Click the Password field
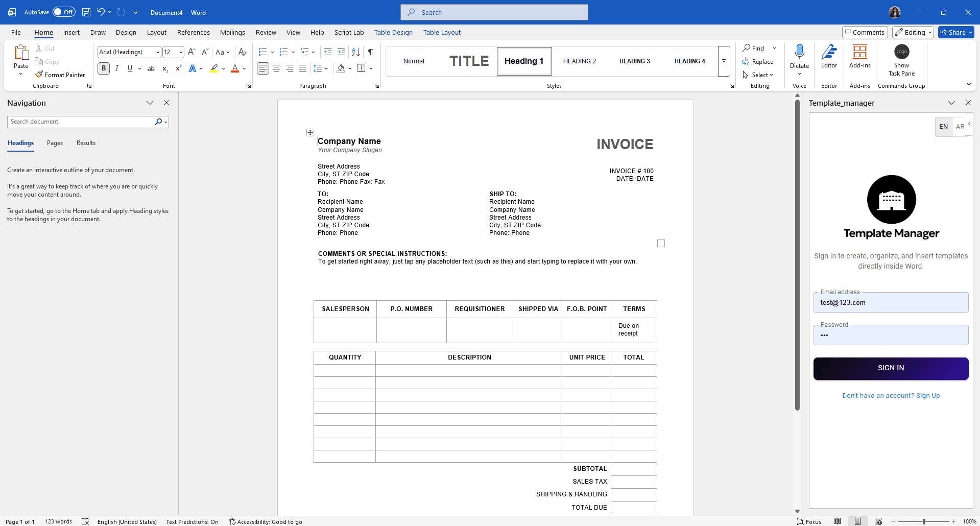 pyautogui.click(x=891, y=335)
